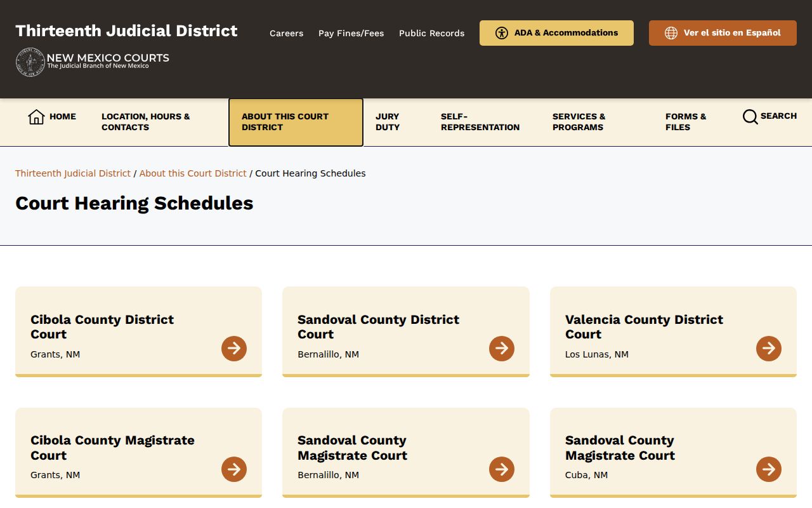Screen dimensions: 812x508
Task: Select Valencia County District Court heading
Action: tap(644, 326)
